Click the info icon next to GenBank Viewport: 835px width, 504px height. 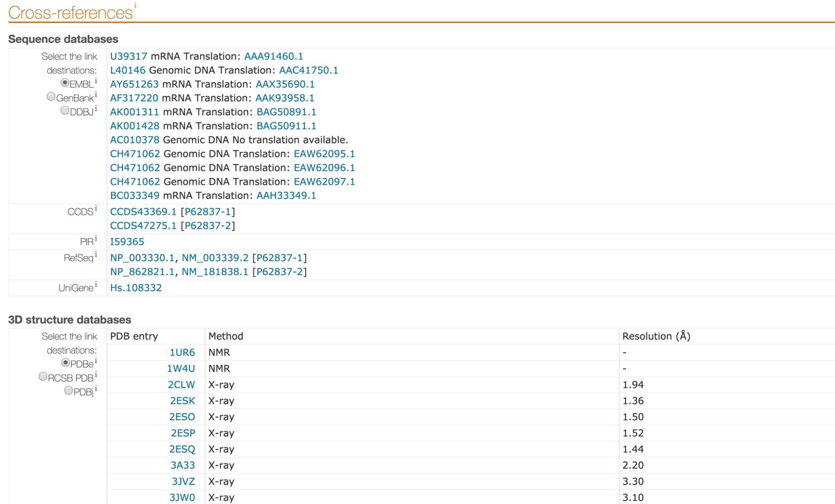tap(96, 95)
